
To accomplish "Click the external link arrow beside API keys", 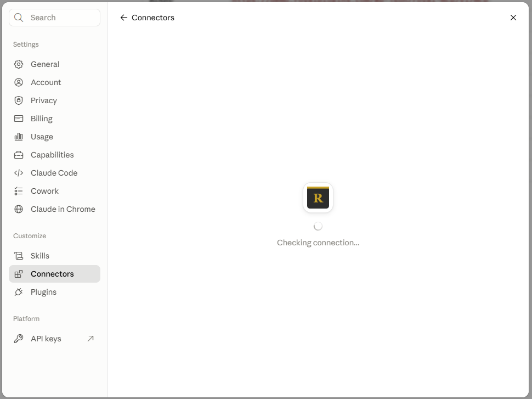I will pyautogui.click(x=90, y=339).
